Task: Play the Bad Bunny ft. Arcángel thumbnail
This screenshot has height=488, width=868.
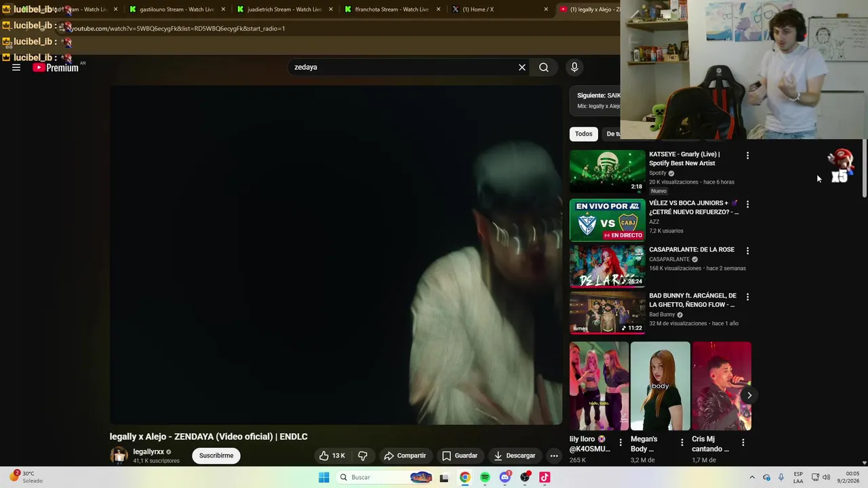Action: tap(608, 312)
